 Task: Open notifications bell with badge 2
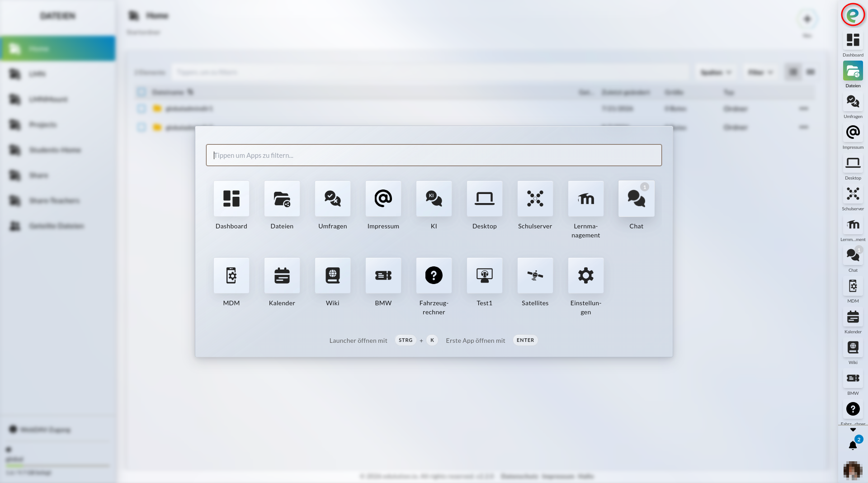tap(853, 445)
